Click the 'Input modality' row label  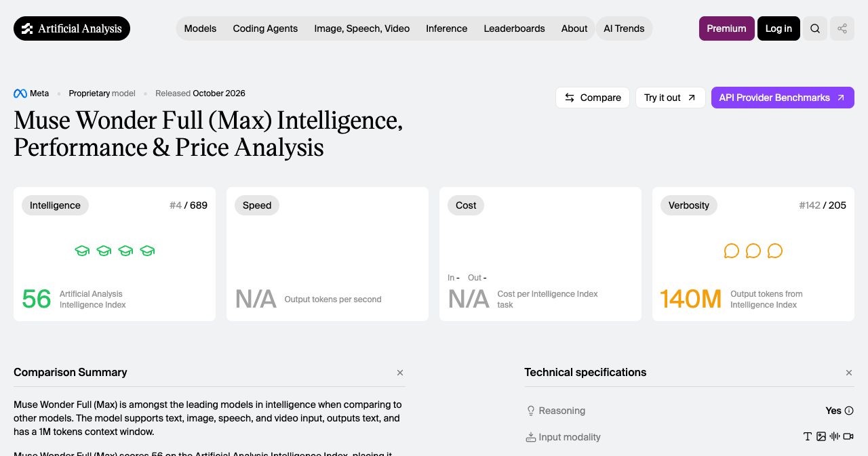[x=570, y=437]
